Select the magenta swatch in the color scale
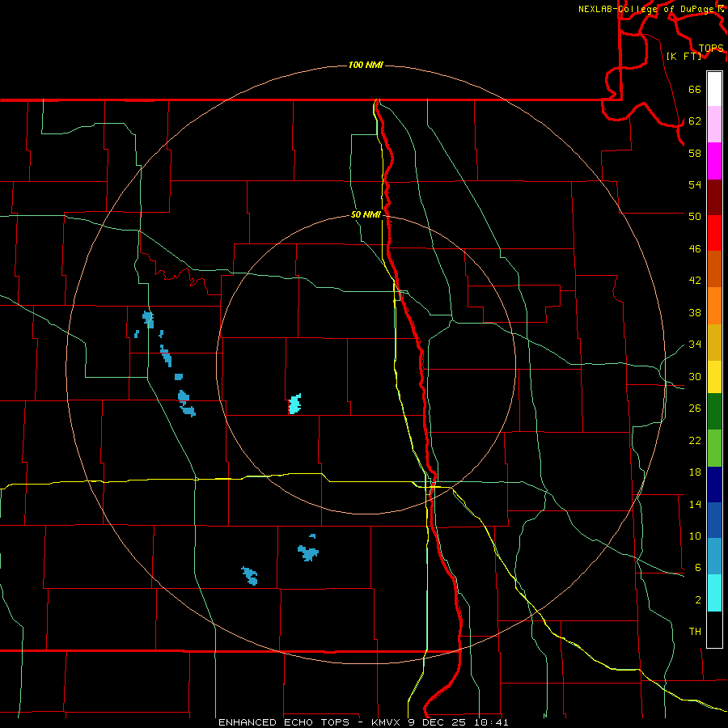The height and width of the screenshot is (728, 728). (x=714, y=161)
